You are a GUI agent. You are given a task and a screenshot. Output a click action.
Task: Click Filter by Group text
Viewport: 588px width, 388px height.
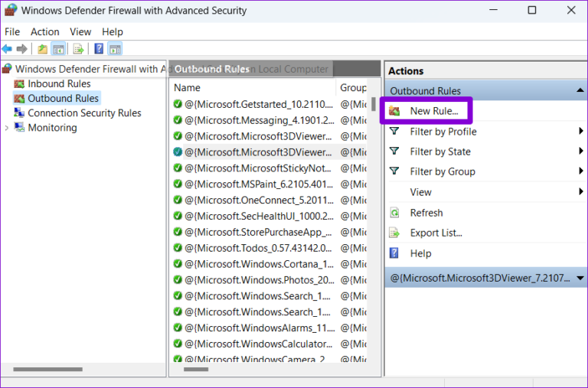(443, 171)
